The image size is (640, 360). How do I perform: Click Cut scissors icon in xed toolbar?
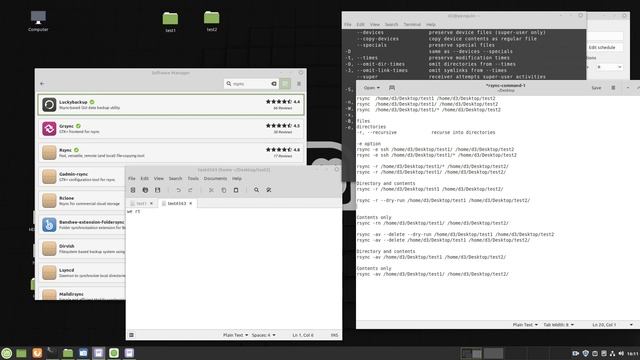click(211, 190)
